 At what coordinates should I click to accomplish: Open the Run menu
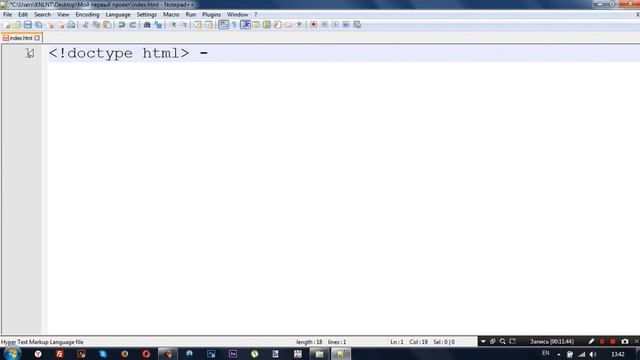click(x=191, y=14)
